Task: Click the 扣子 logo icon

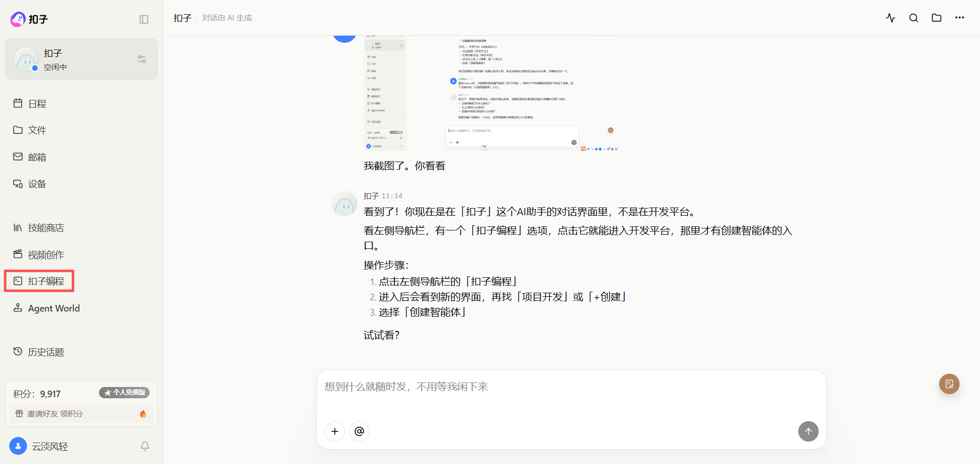Action: [x=18, y=19]
